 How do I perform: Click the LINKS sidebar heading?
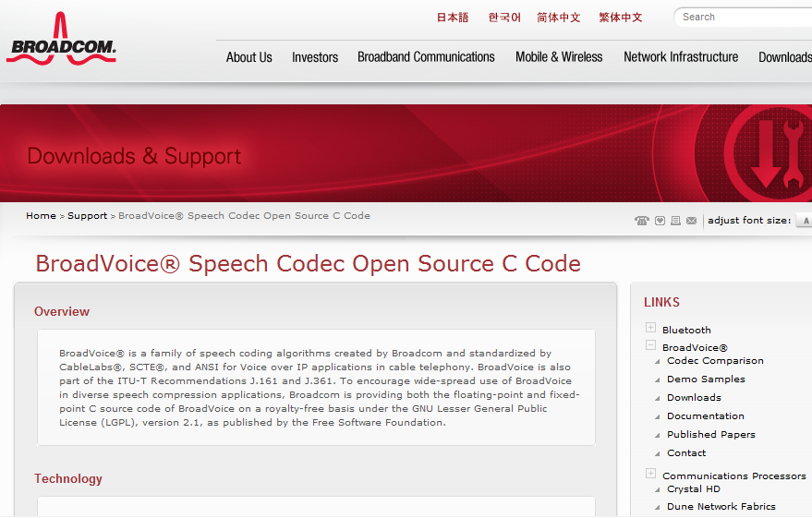point(661,302)
